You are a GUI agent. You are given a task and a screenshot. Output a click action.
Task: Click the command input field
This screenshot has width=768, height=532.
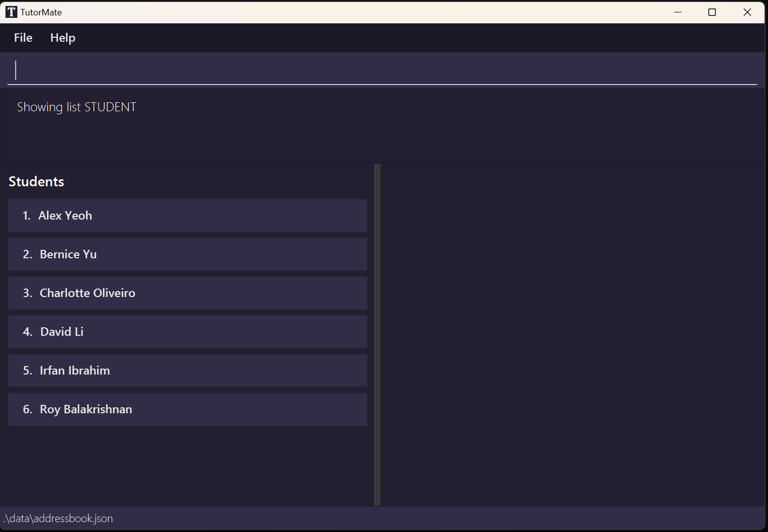point(382,71)
